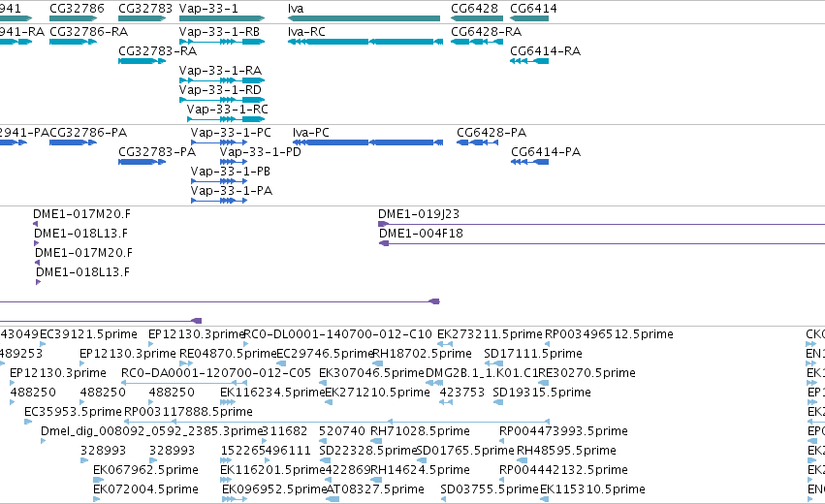Screen dimensions: 825x504
Task: Select the Vap-33-1-PB protein label
Action: point(231,172)
